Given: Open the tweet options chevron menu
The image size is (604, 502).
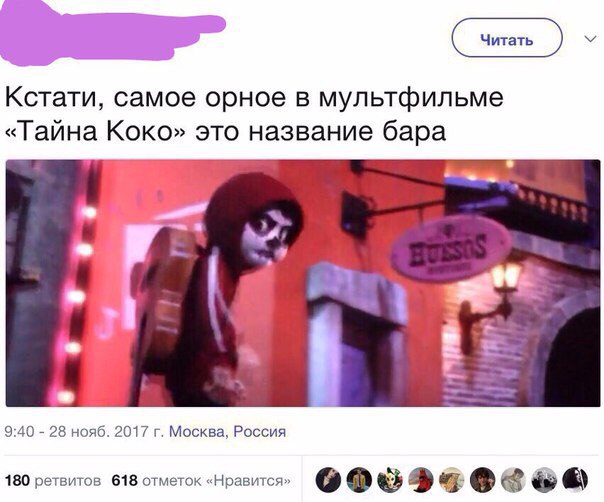Looking at the screenshot, I should click(590, 39).
